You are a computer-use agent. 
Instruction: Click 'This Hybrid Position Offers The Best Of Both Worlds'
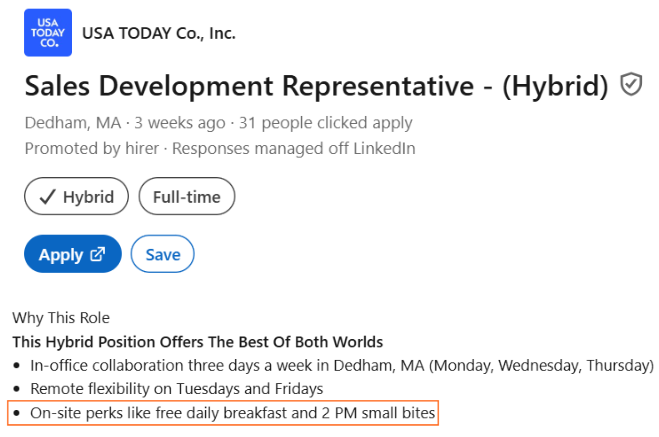point(198,342)
